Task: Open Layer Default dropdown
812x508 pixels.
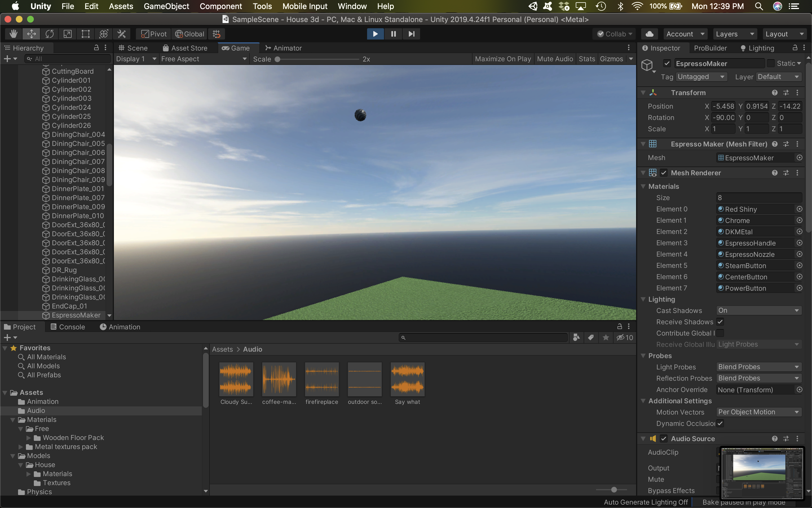Action: click(x=779, y=76)
